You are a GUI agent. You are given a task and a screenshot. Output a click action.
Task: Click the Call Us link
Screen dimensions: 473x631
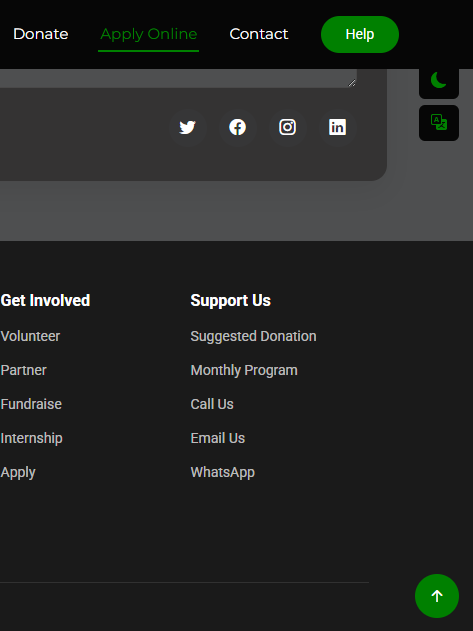(x=212, y=404)
